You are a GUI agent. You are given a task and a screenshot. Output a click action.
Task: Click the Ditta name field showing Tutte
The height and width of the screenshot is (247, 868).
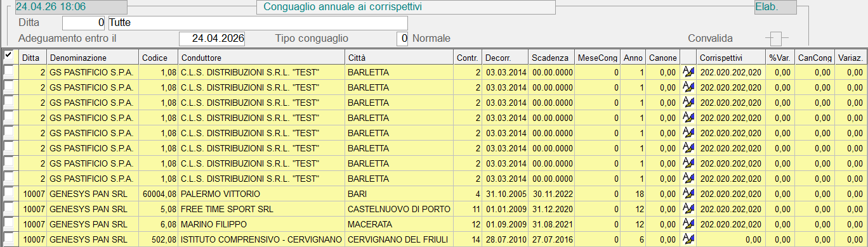[258, 23]
